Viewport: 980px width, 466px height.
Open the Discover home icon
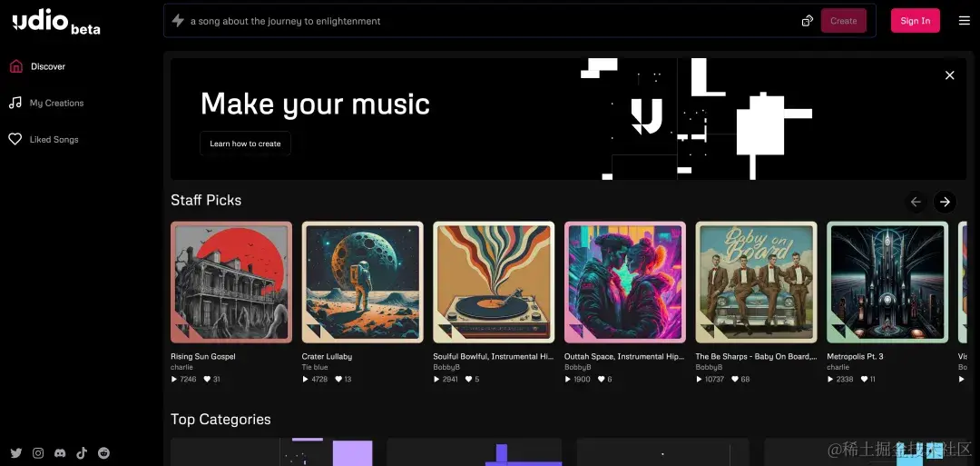pos(16,66)
